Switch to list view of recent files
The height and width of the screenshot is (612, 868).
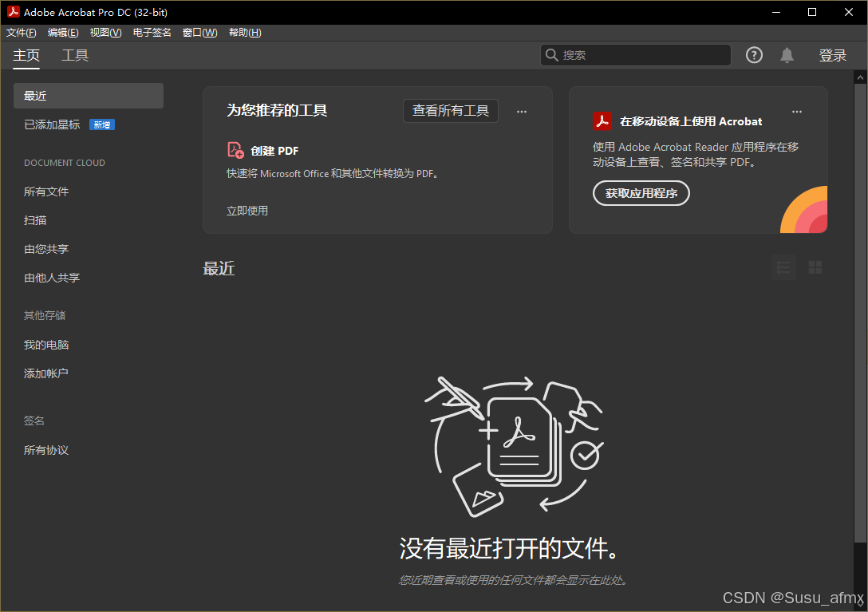point(783,267)
